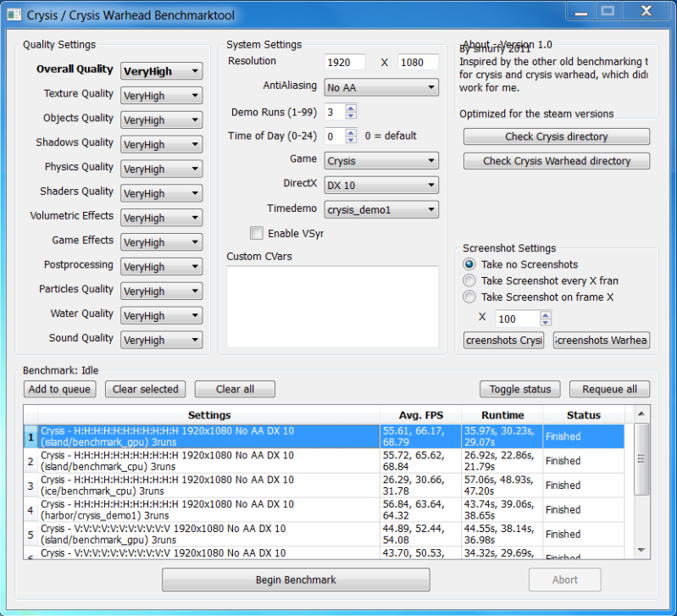Click Clear selected button
This screenshot has height=616, width=677.
pos(146,389)
